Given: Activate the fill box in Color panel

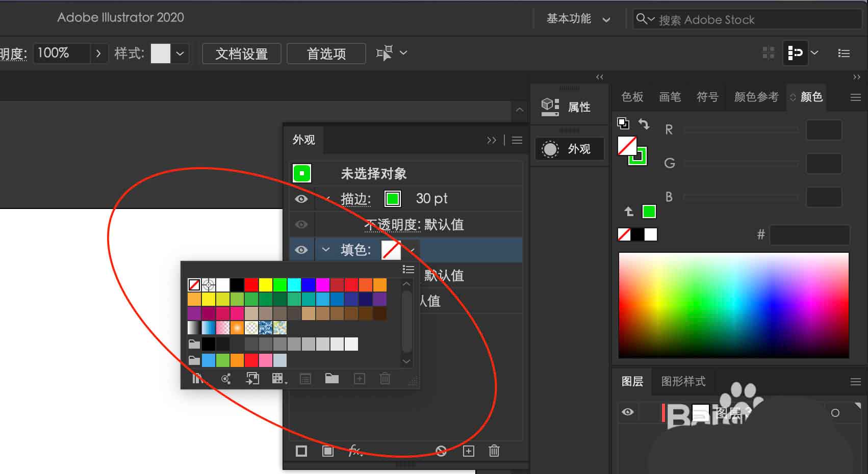Looking at the screenshot, I should pyautogui.click(x=627, y=146).
